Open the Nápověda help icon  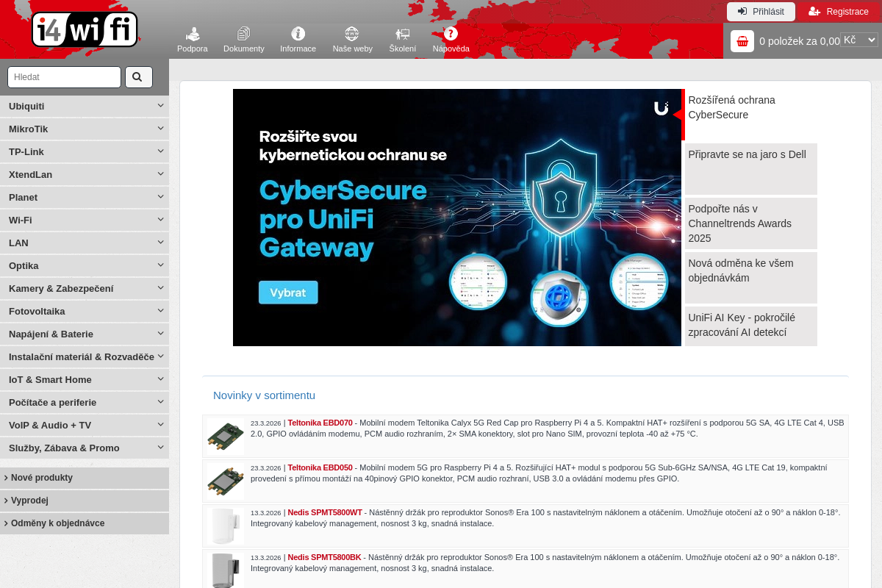[x=451, y=34]
